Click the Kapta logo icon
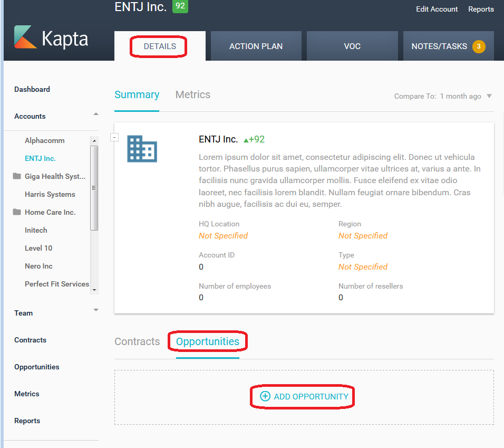The height and width of the screenshot is (448, 504). (x=25, y=37)
